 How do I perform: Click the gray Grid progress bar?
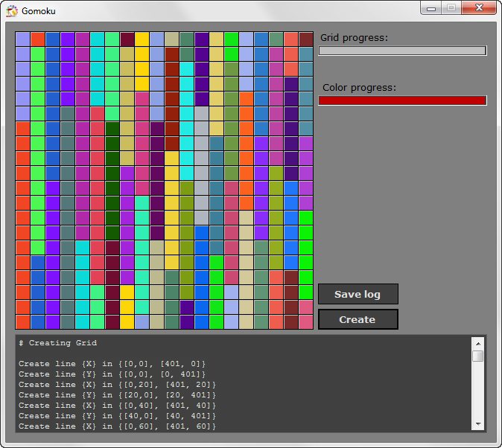pos(402,51)
